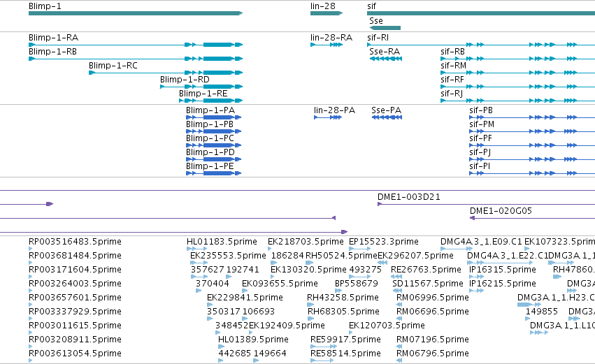The image size is (595, 364).
Task: Select EST SD11567.5prime
Action: pos(428,284)
